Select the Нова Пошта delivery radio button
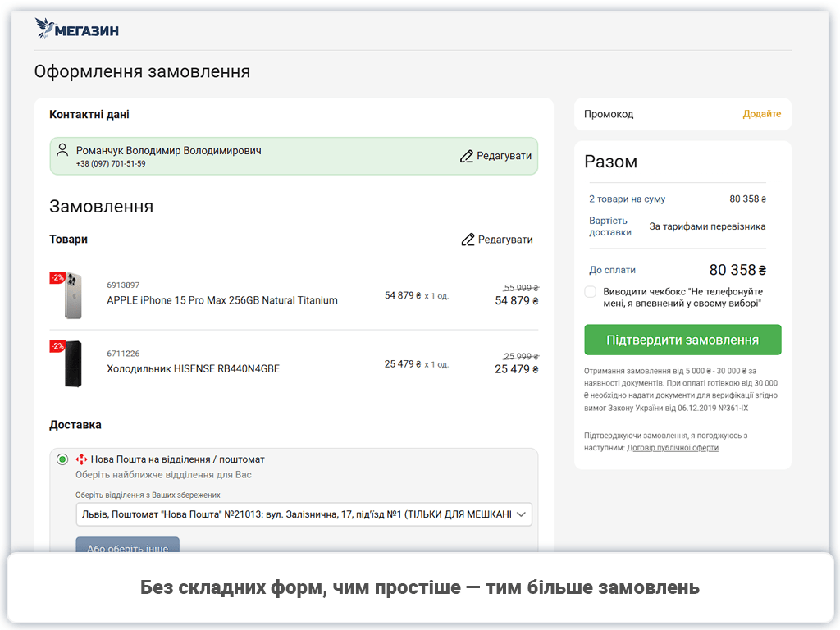Image resolution: width=840 pixels, height=630 pixels. (62, 459)
